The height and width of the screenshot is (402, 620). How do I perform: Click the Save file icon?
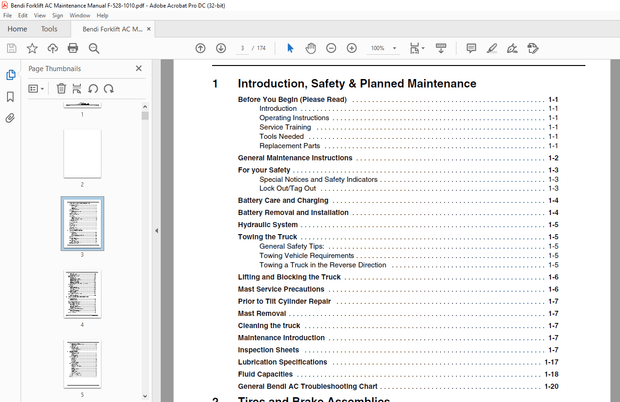pyautogui.click(x=11, y=48)
